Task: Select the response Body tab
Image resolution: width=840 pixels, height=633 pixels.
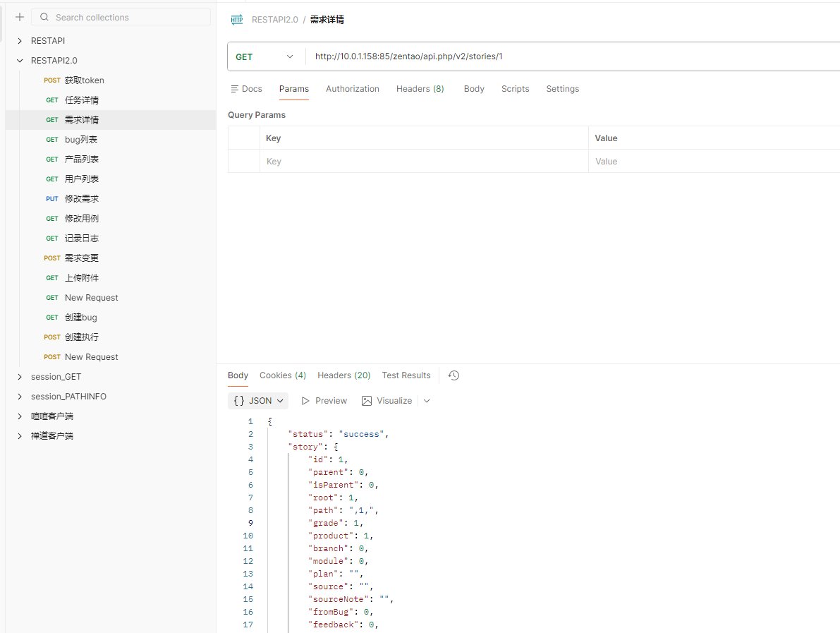Action: pos(238,375)
